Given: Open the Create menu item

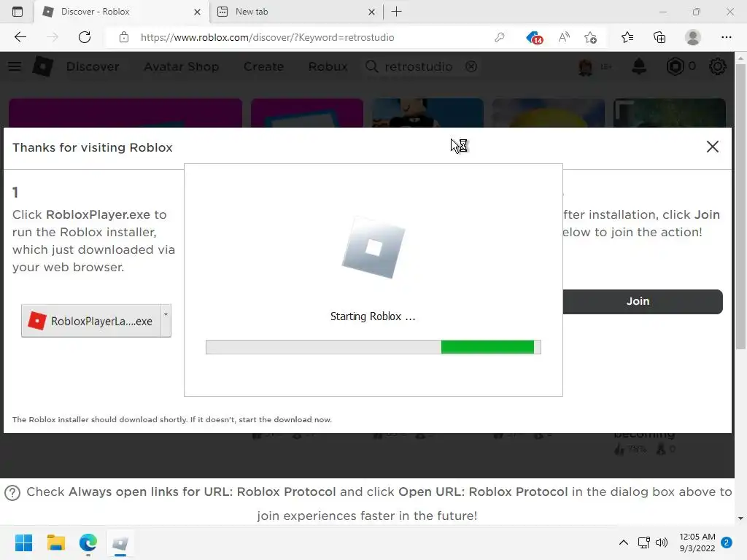Looking at the screenshot, I should [263, 66].
